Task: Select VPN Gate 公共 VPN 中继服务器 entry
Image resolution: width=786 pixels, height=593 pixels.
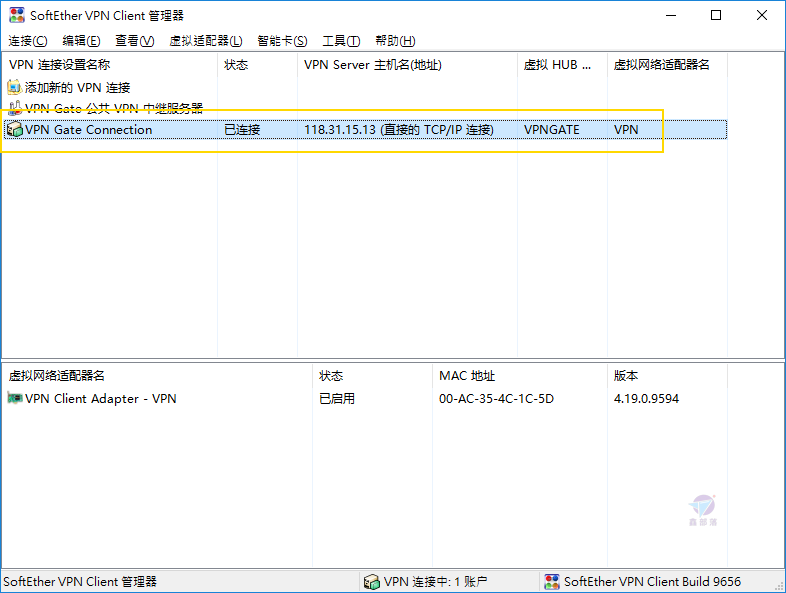Action: (114, 108)
